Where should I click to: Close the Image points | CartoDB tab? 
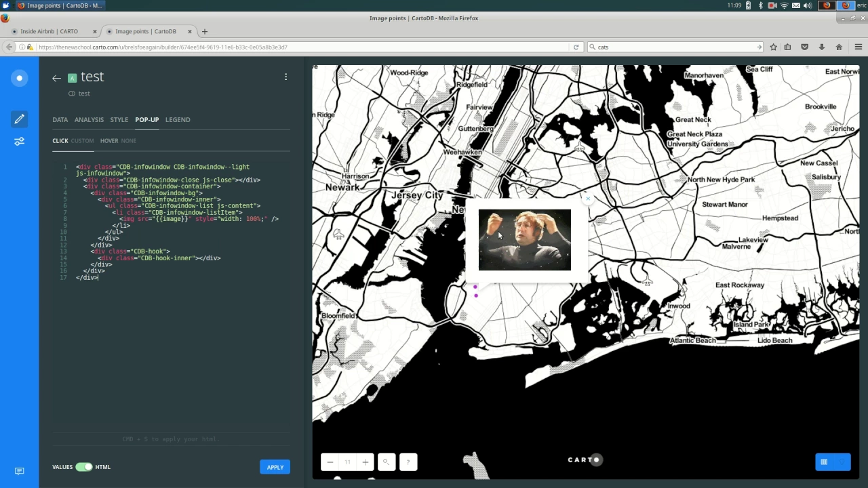coord(190,31)
